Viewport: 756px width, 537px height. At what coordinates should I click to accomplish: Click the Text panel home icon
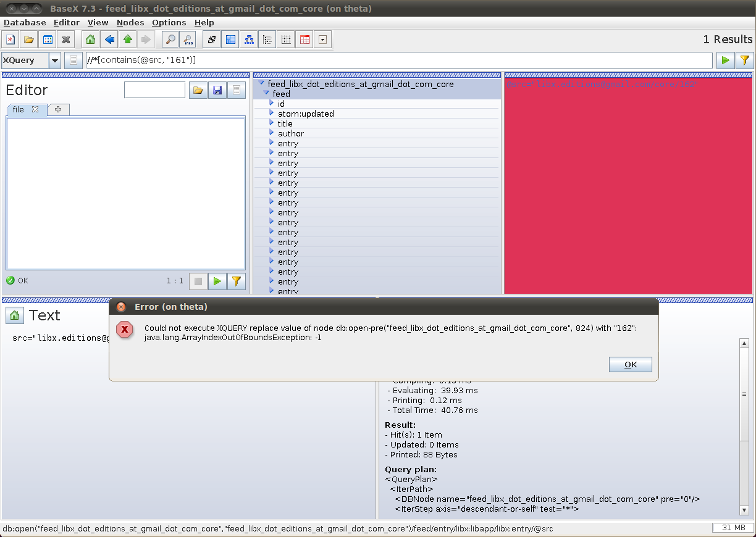tap(15, 315)
